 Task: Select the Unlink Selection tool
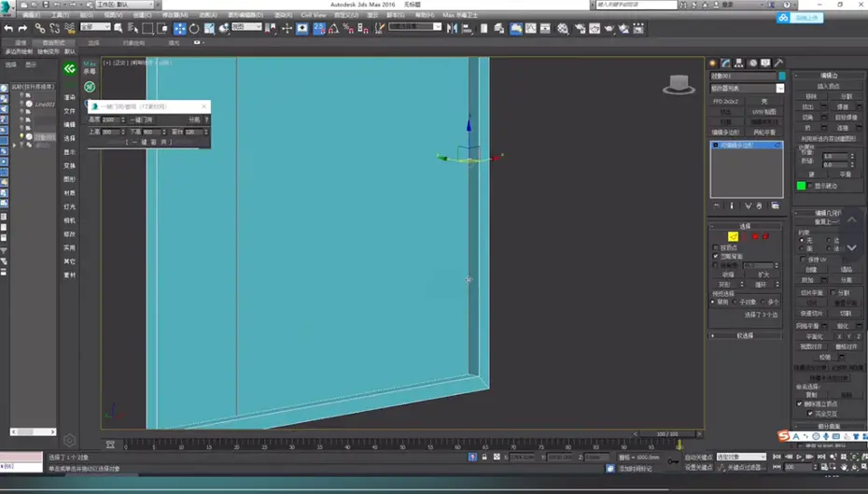[54, 28]
